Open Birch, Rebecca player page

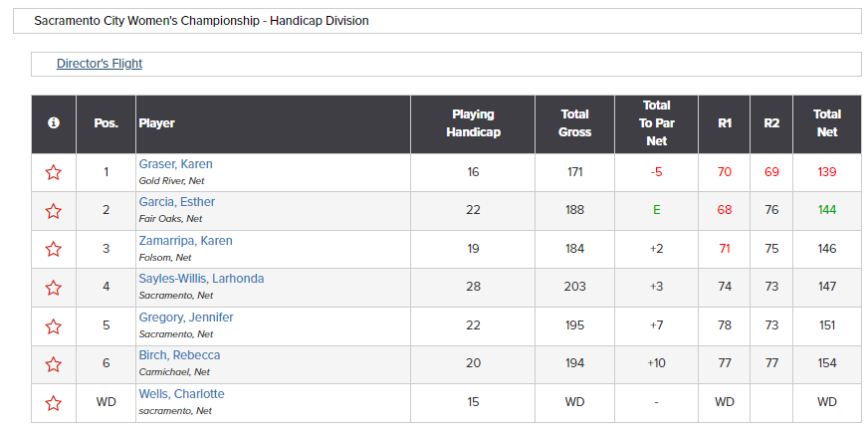click(x=179, y=355)
